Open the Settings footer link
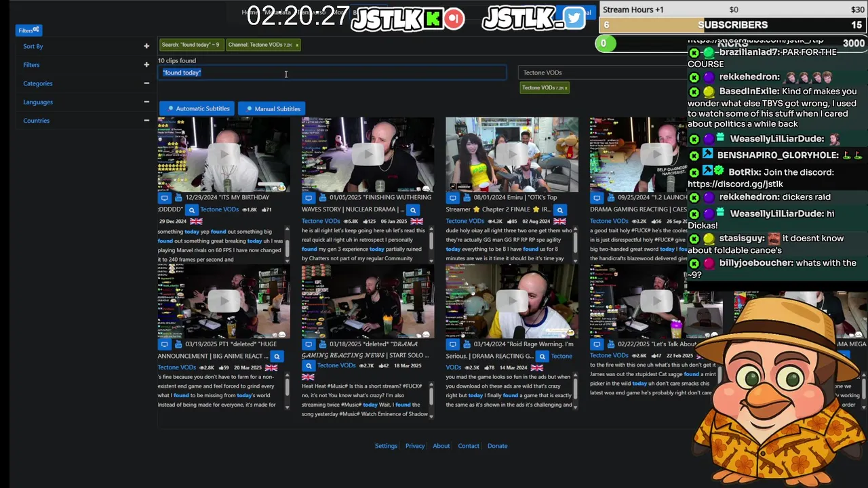This screenshot has height=488, width=868. pos(386,446)
